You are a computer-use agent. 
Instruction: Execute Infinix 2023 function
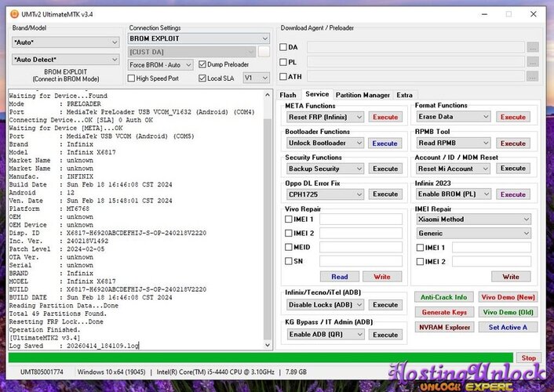pyautogui.click(x=513, y=194)
